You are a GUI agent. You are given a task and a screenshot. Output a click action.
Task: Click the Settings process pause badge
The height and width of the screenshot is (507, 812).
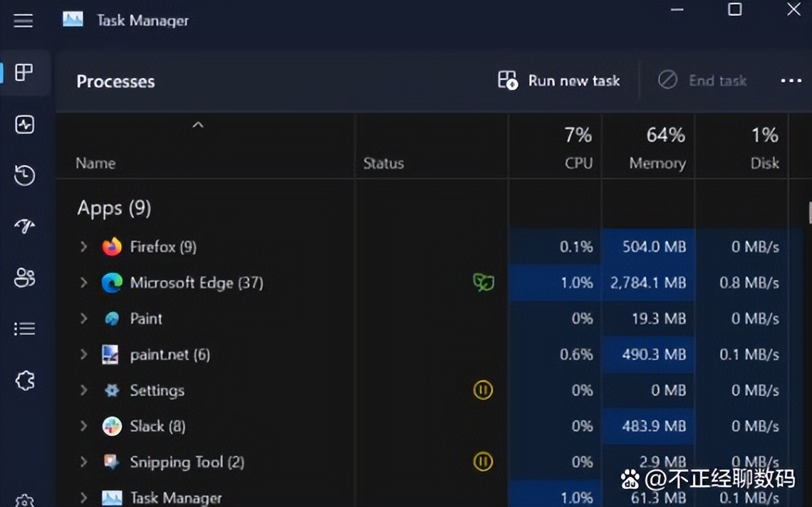[482, 390]
